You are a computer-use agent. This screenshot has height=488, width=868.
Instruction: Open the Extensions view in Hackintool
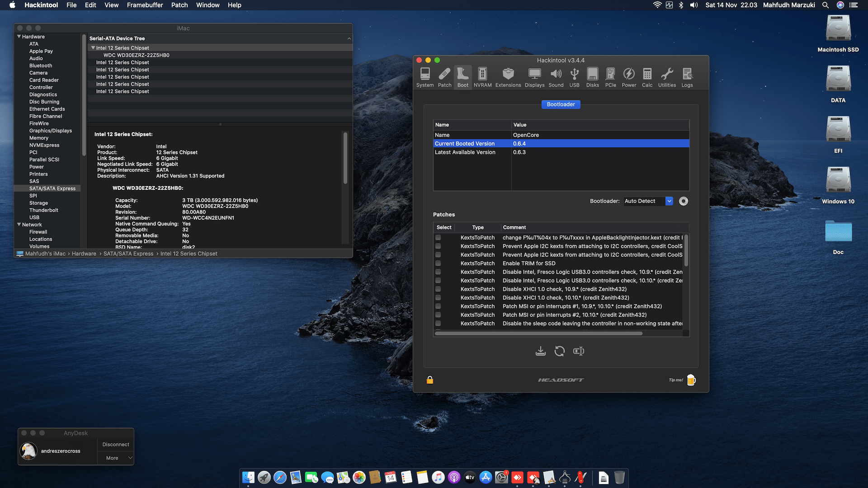[508, 77]
